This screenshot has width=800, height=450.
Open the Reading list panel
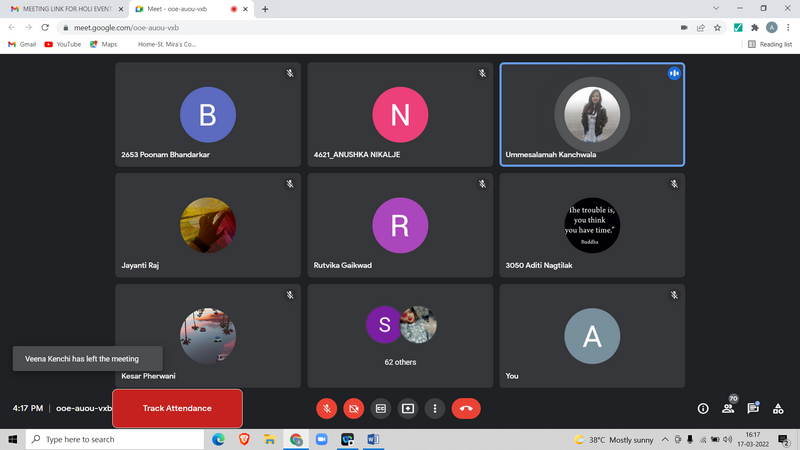tap(770, 44)
